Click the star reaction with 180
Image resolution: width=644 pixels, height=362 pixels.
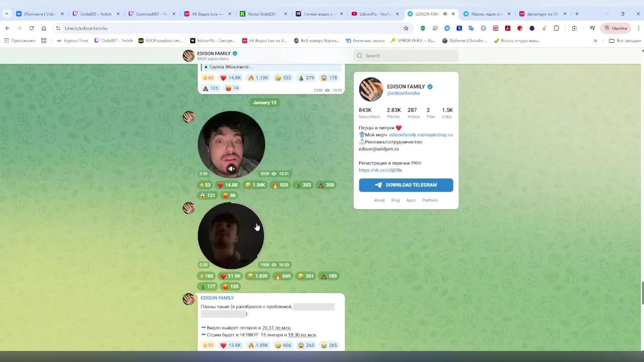click(x=206, y=276)
